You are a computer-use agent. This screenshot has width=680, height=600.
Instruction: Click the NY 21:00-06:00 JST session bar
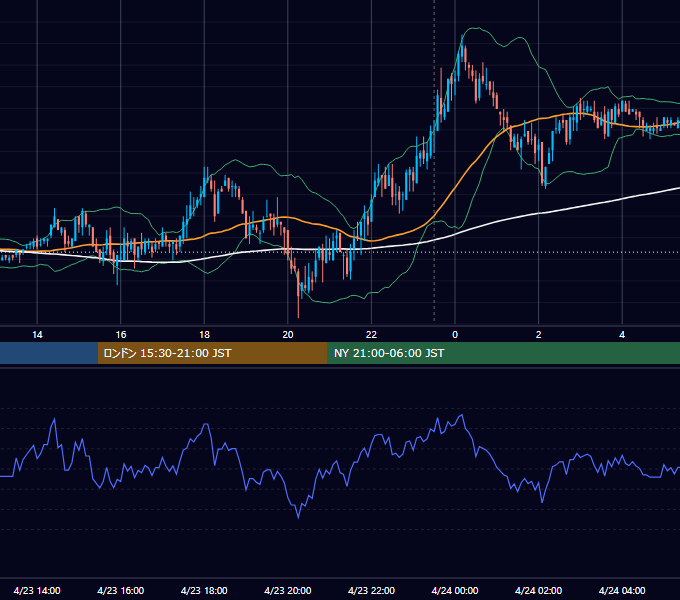click(x=503, y=353)
